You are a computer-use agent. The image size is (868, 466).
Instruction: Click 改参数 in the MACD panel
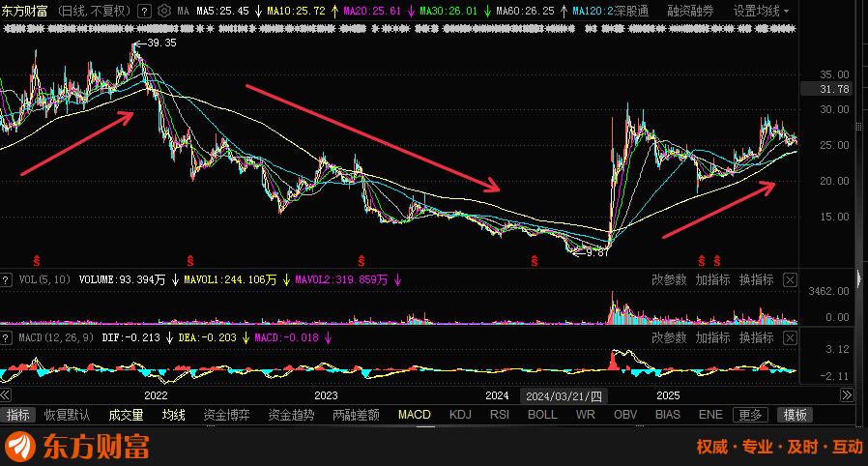tap(669, 337)
